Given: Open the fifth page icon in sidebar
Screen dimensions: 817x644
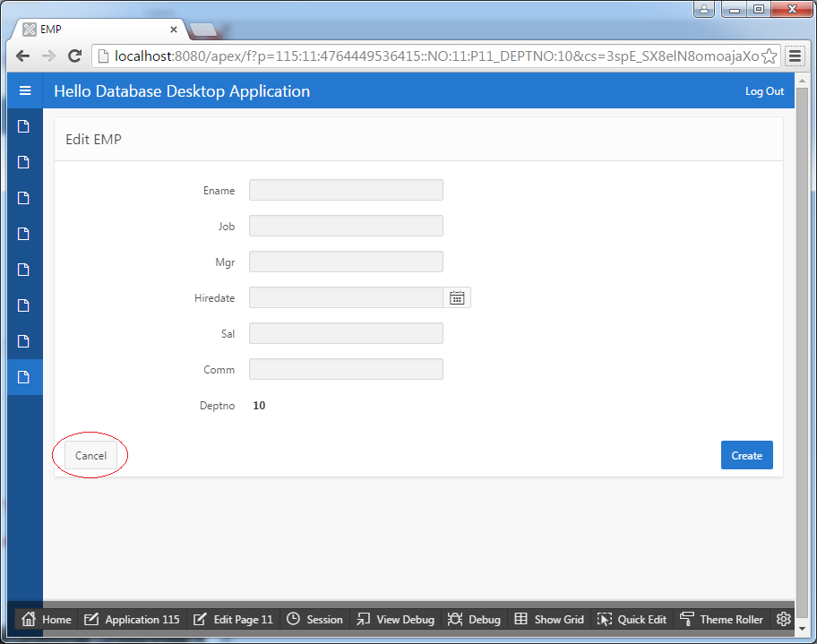Looking at the screenshot, I should pyautogui.click(x=24, y=270).
